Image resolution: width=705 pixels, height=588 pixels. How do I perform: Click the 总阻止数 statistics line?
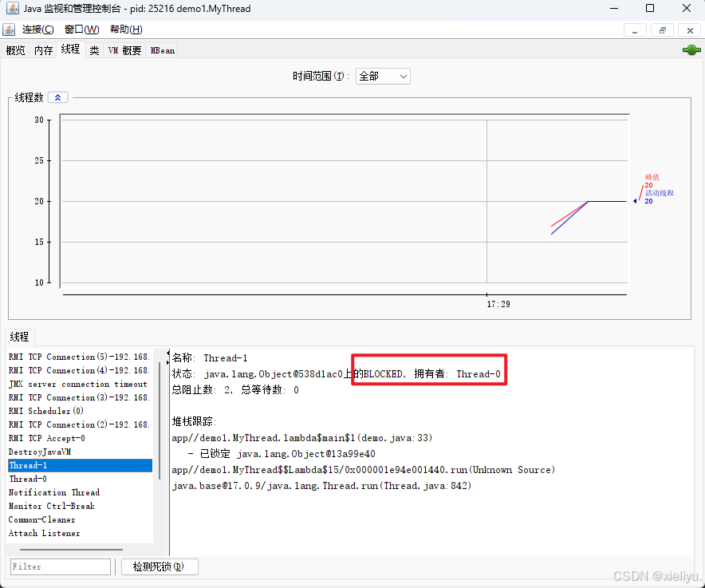pyautogui.click(x=235, y=389)
